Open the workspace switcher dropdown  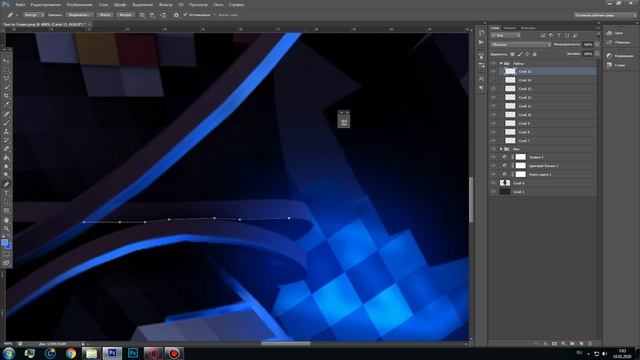605,15
